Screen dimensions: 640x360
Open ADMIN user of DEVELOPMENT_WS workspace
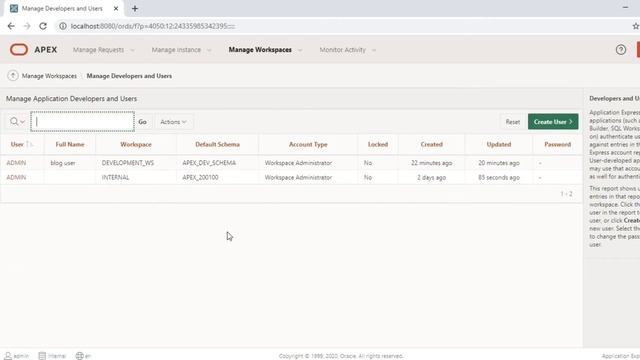(16, 163)
